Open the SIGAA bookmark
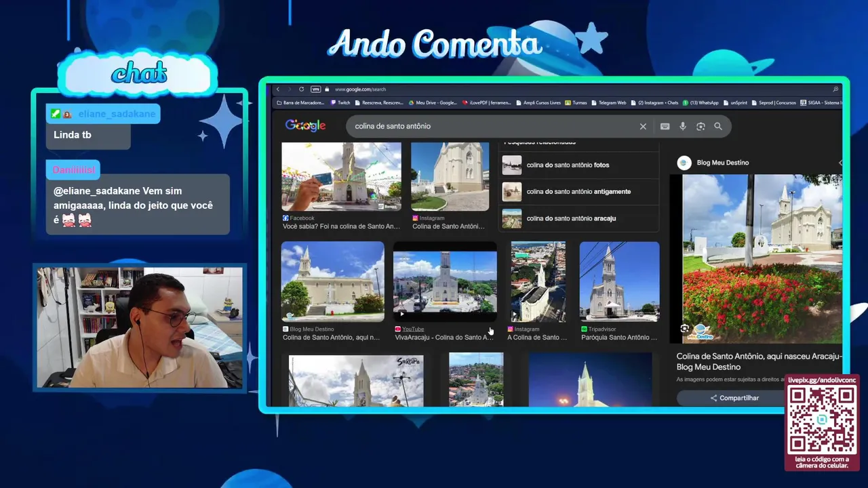 [x=821, y=103]
